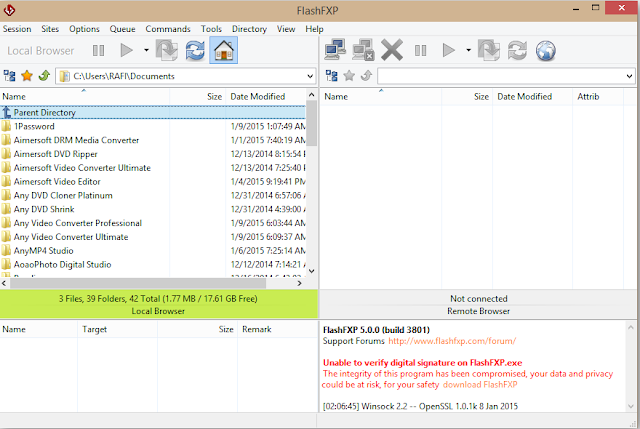Sort remote list by Attrib column
Viewport: 640px width, 429px height.
pos(598,97)
